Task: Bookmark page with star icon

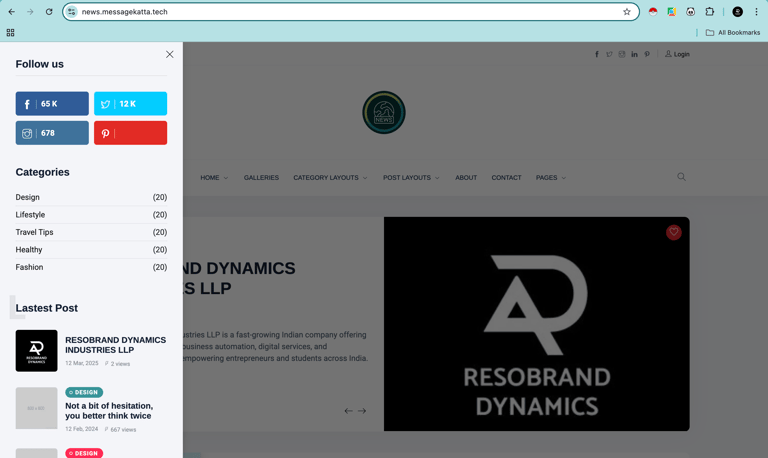Action: 627,12
